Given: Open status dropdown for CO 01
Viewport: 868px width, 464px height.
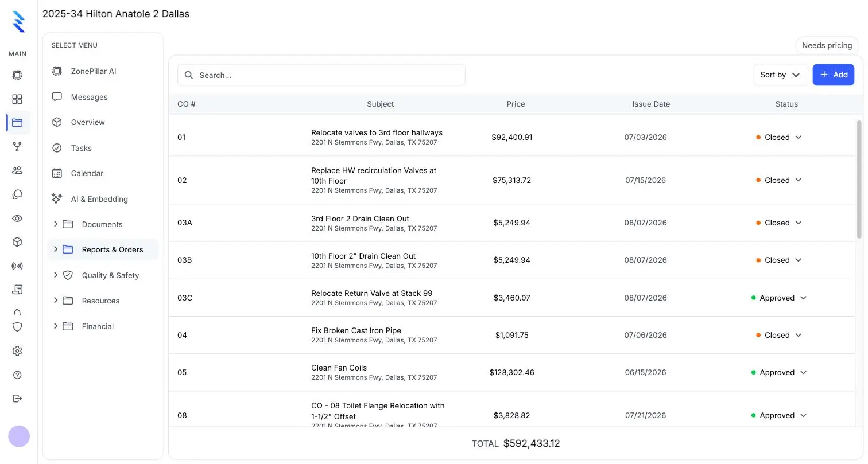Looking at the screenshot, I should pyautogui.click(x=779, y=137).
